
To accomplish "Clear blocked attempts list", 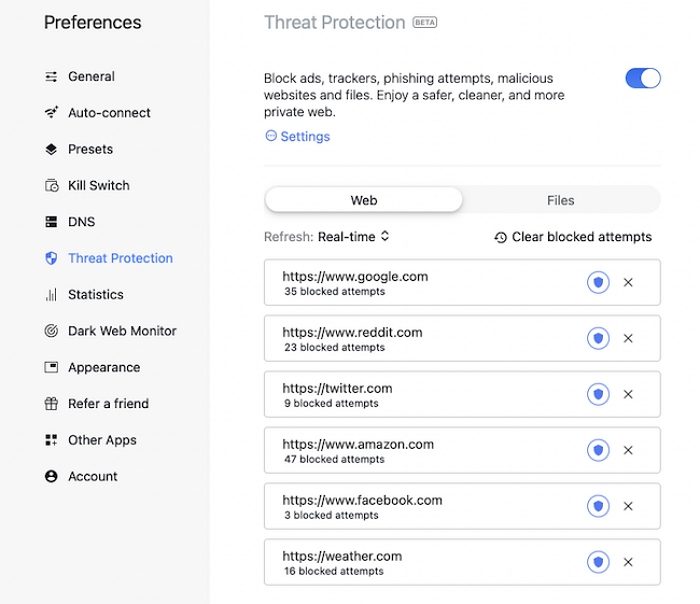I will pyautogui.click(x=572, y=237).
